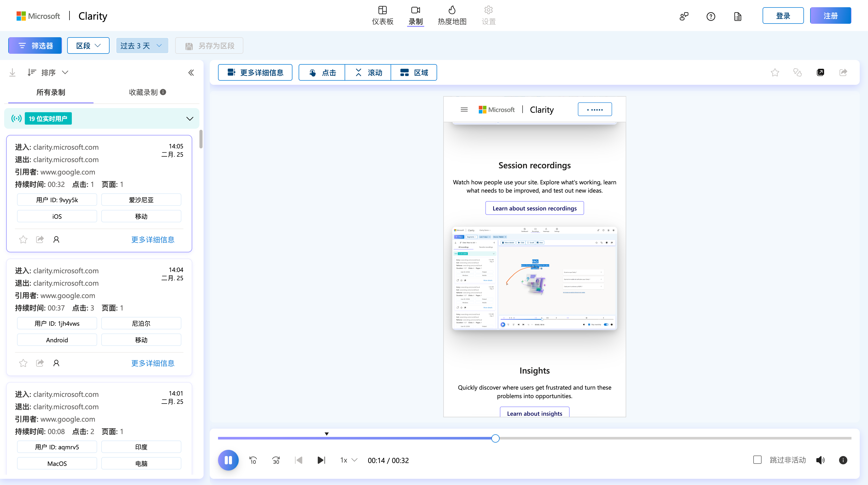
Task: Click the playback info icon
Action: point(843,460)
